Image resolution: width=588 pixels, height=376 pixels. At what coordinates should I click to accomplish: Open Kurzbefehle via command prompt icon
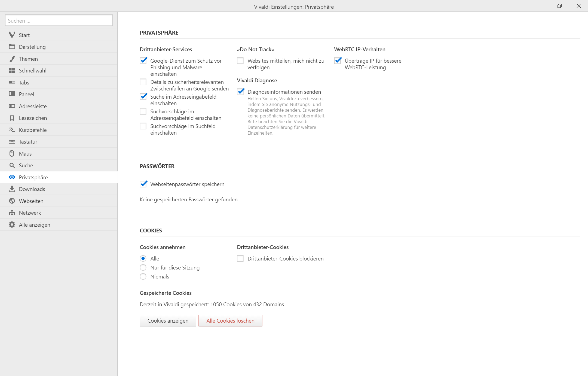click(12, 130)
